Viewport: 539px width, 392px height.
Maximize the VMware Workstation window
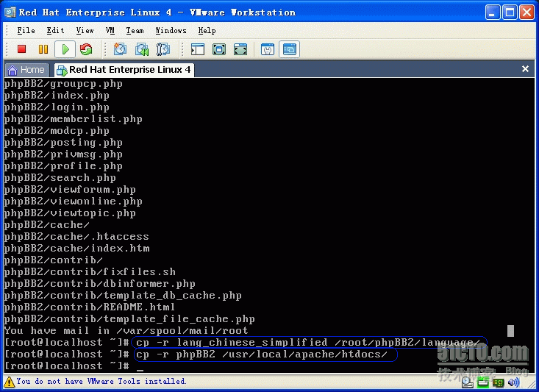point(510,13)
